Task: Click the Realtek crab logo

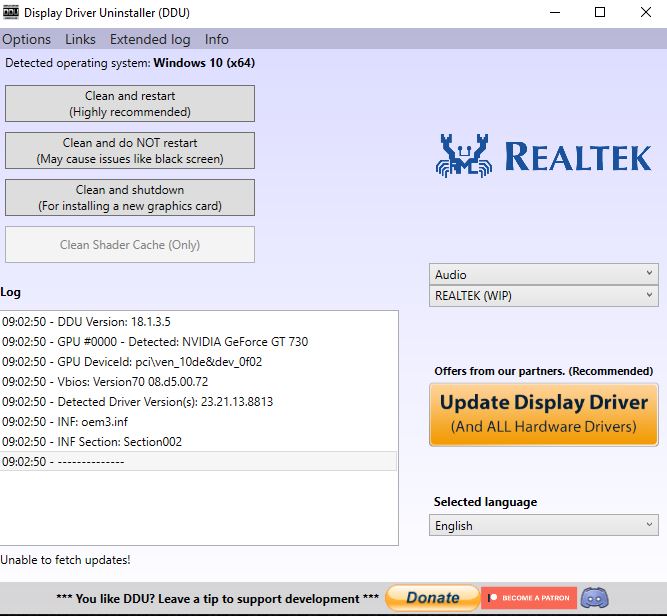Action: (465, 155)
